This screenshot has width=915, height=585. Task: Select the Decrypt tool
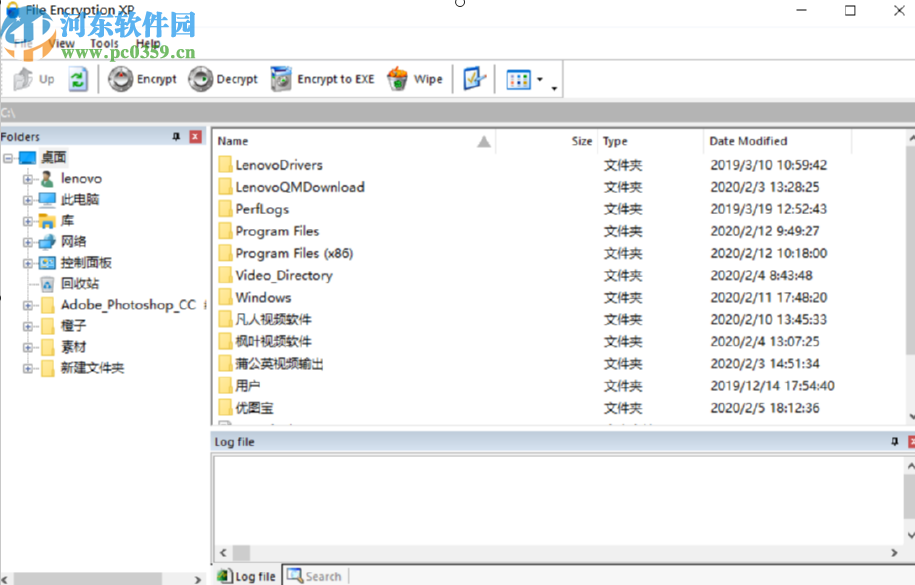click(x=223, y=79)
